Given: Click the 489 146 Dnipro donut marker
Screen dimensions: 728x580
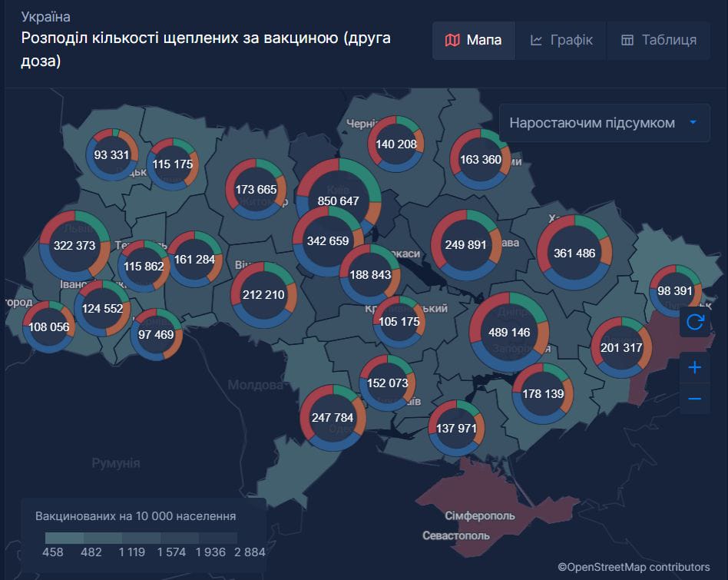Looking at the screenshot, I should (509, 333).
